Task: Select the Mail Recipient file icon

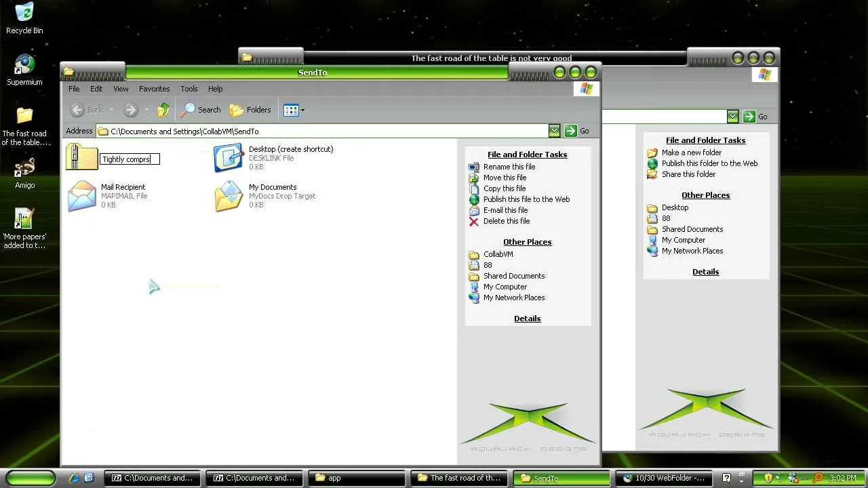Action: pyautogui.click(x=81, y=196)
